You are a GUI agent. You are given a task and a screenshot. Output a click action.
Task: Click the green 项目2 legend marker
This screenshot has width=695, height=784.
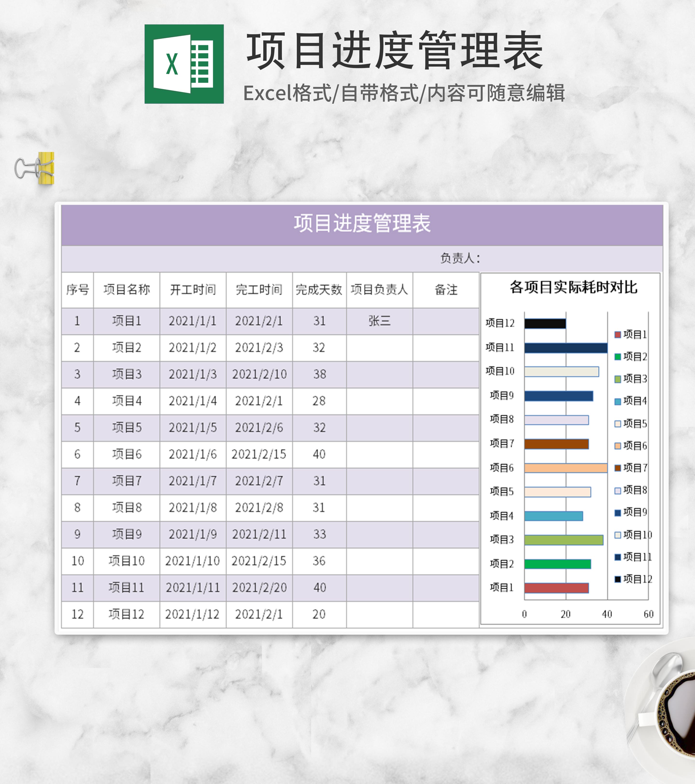[x=618, y=357]
